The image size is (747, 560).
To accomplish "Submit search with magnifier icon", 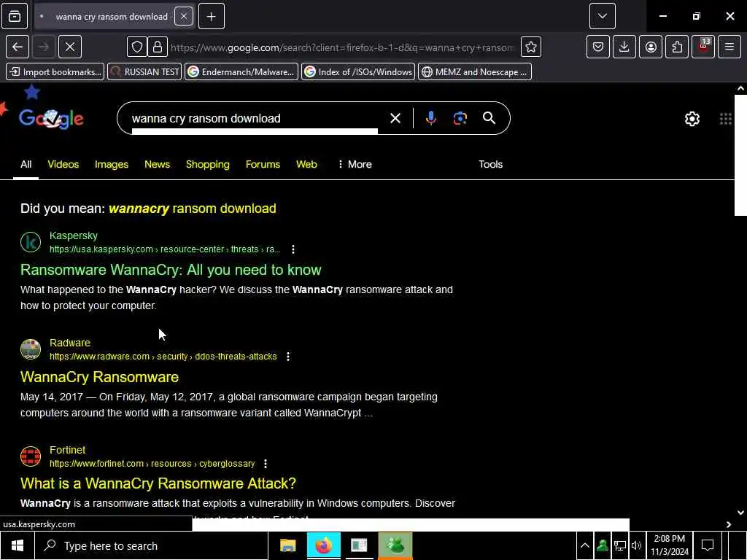I will pyautogui.click(x=489, y=118).
